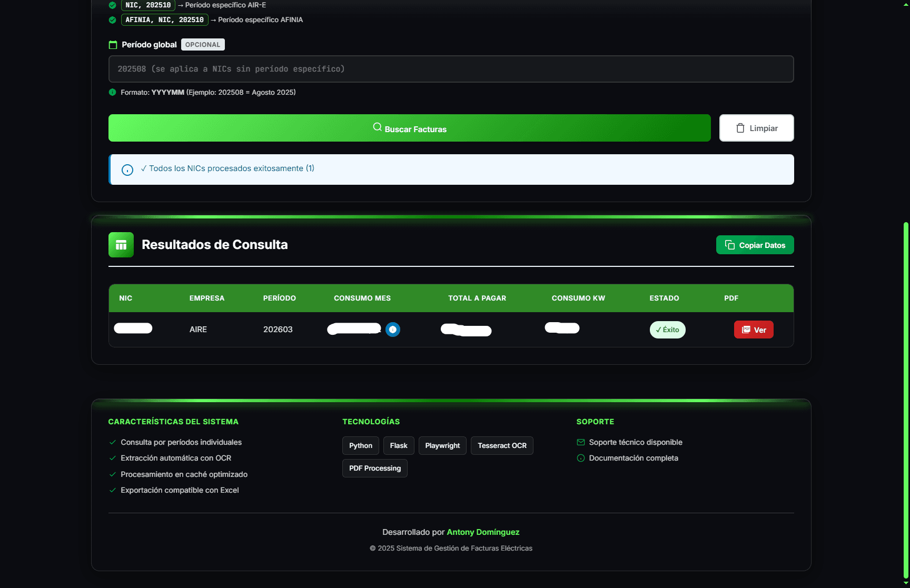Click the green table icon beside Resultados de Consulta

pyautogui.click(x=121, y=245)
